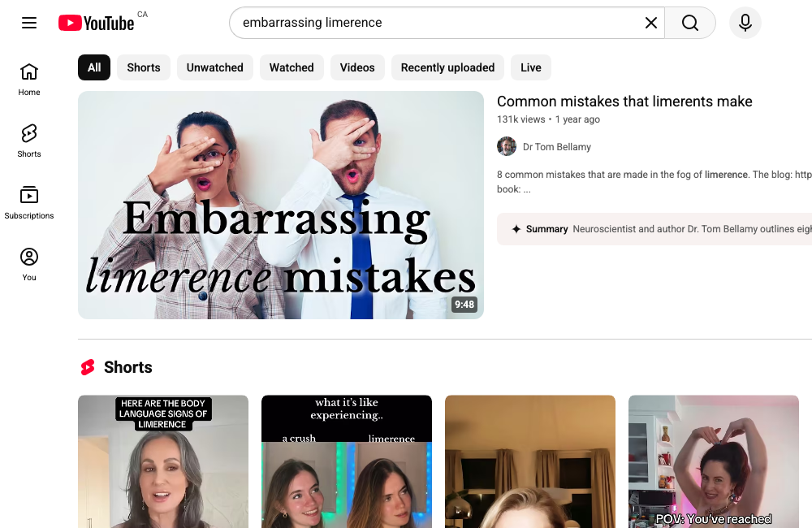812x528 pixels.
Task: Open 'Common mistakes that limerents make' title
Action: [624, 102]
